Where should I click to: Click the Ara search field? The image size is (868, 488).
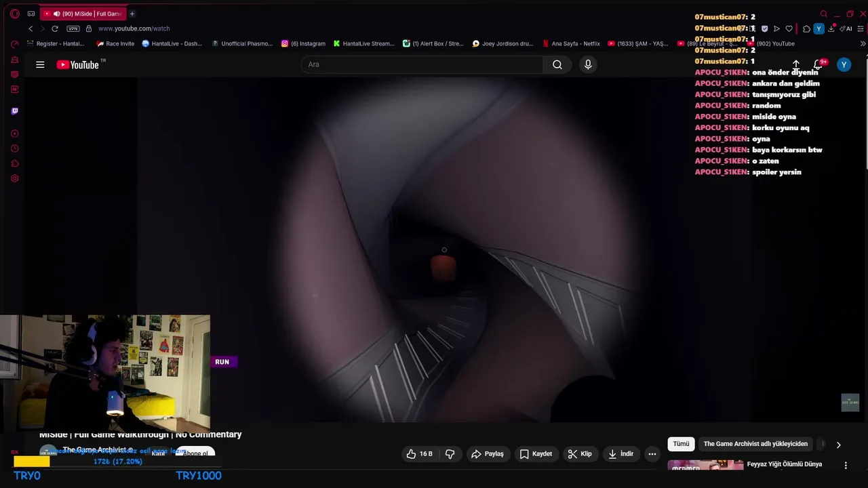(422, 64)
